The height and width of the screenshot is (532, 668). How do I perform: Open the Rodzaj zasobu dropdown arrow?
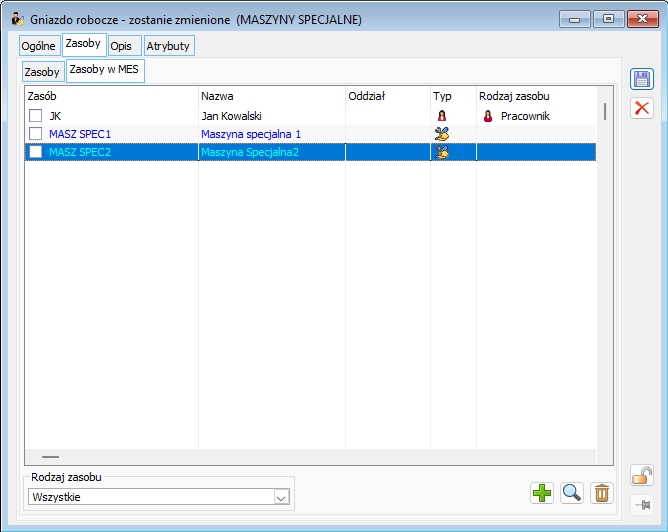(x=281, y=497)
